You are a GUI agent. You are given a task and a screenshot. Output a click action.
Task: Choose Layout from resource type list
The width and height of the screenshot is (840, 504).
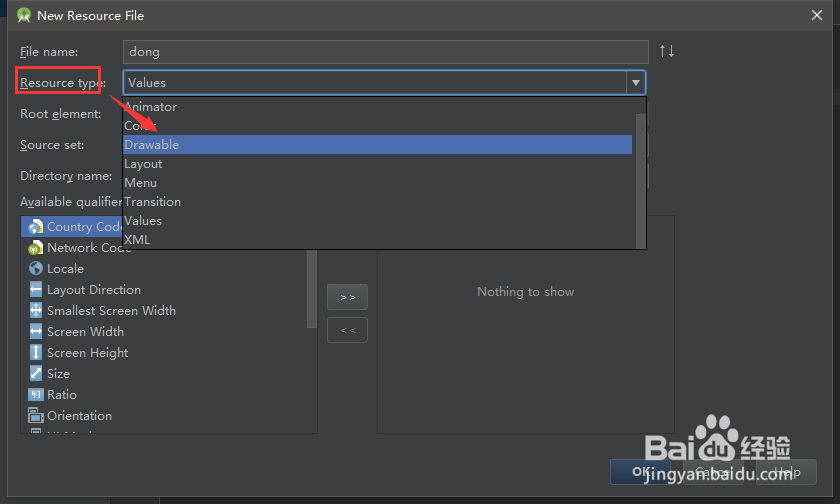(x=377, y=164)
